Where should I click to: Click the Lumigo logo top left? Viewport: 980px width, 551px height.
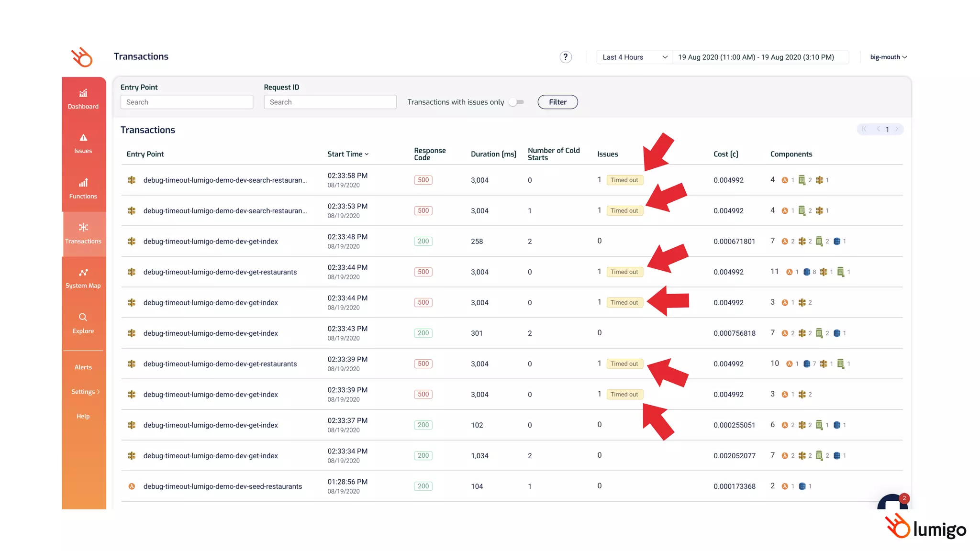(82, 57)
